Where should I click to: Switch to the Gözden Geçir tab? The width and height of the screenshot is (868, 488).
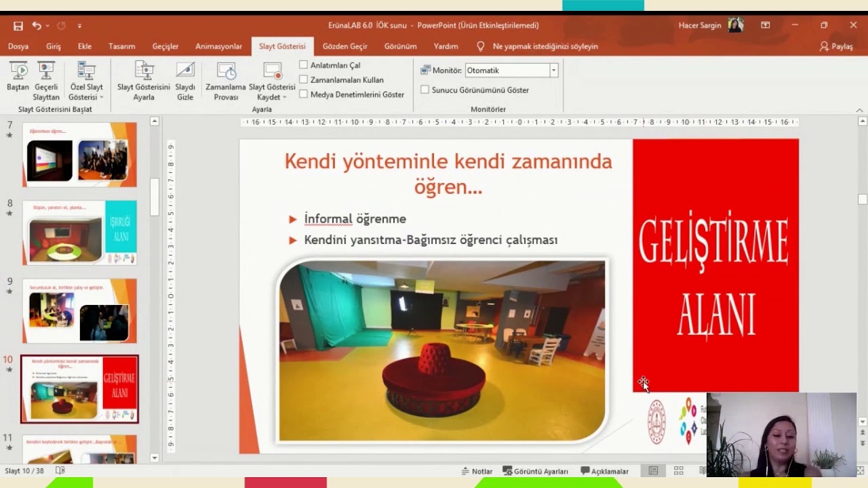click(x=344, y=46)
